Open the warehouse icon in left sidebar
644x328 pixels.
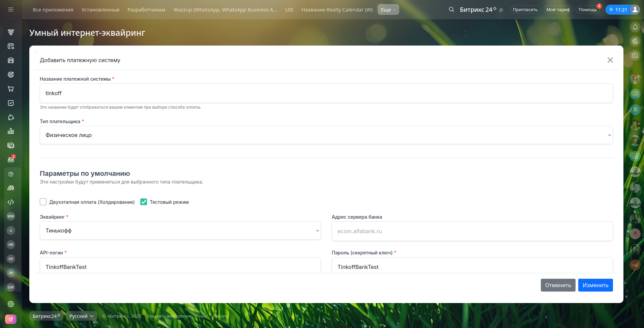tap(11, 60)
